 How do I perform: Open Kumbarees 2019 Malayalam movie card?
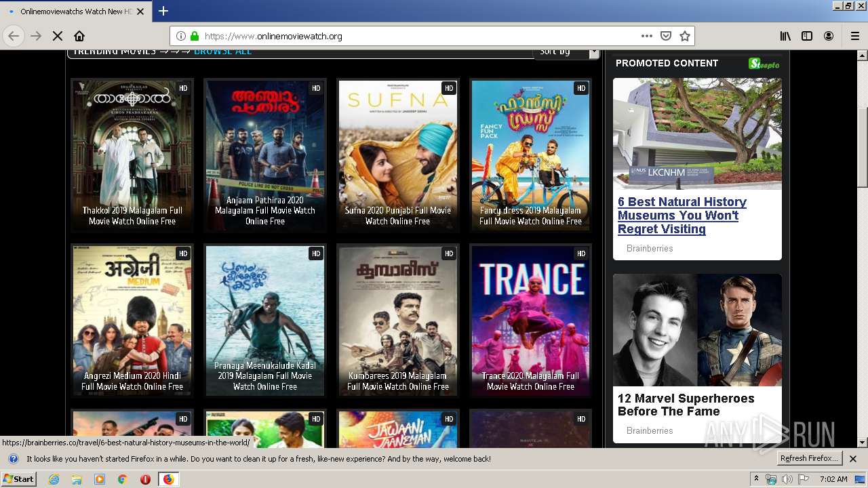[398, 321]
